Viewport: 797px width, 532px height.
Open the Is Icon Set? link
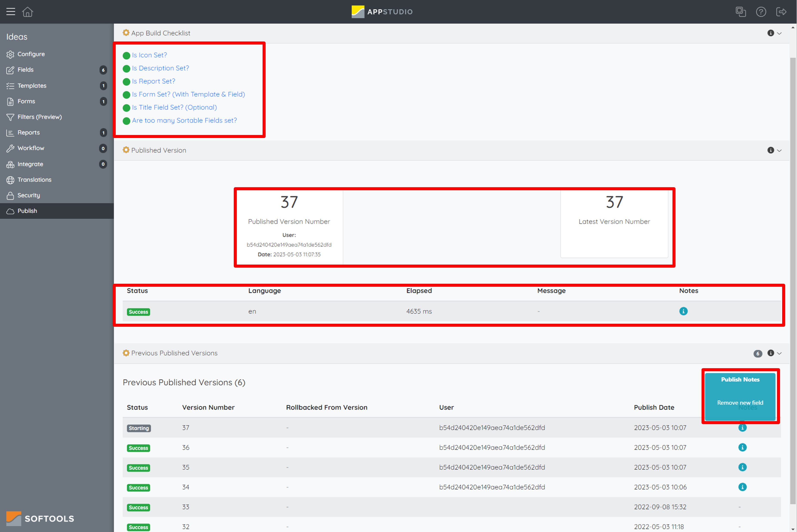149,55
